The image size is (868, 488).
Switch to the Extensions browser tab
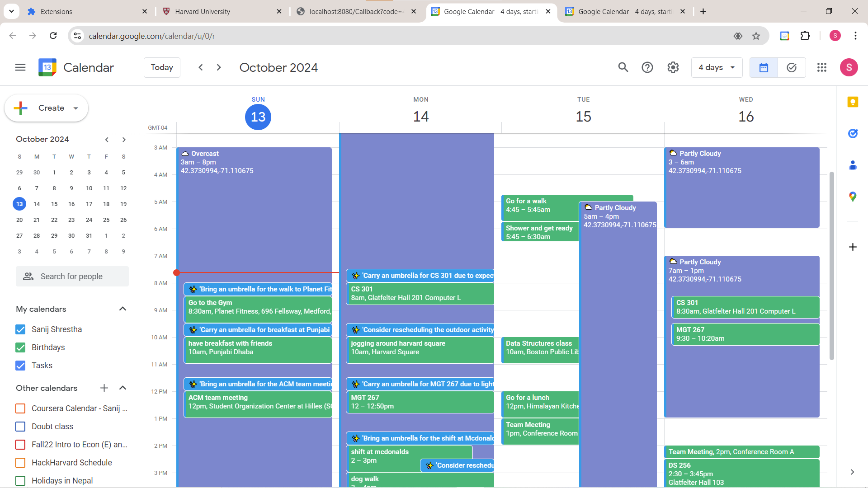click(x=57, y=12)
